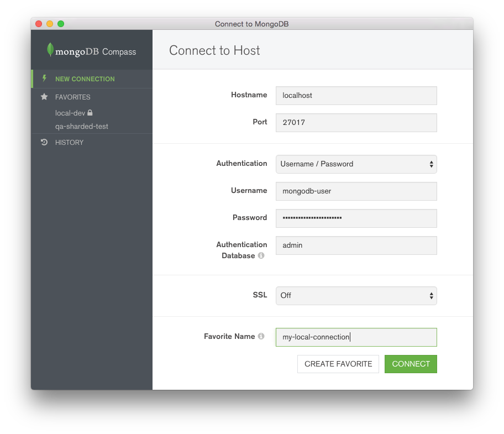The width and height of the screenshot is (504, 434).
Task: Click the Favorite Name text field
Action: pyautogui.click(x=356, y=337)
